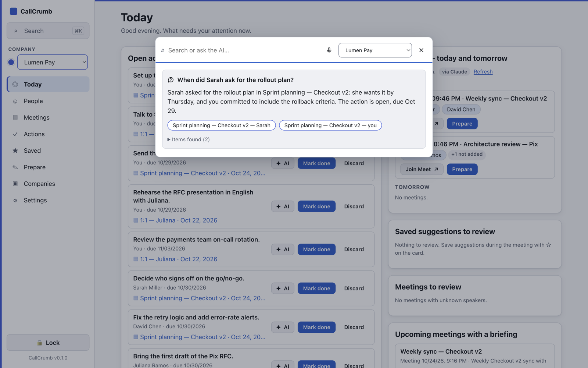Click the company color dot beside Lumen Pay
Image resolution: width=588 pixels, height=368 pixels.
click(11, 62)
